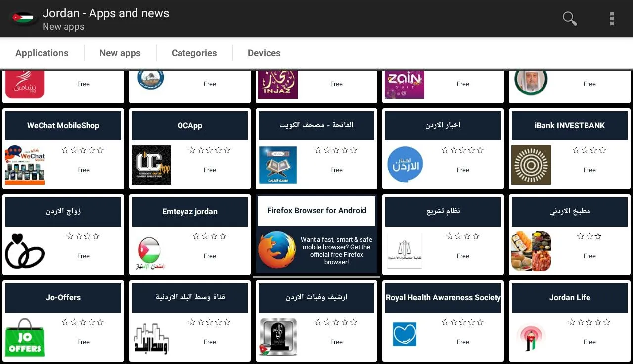Image resolution: width=633 pixels, height=364 pixels.
Task: Click the Jo-Offers title header
Action: pyautogui.click(x=63, y=298)
